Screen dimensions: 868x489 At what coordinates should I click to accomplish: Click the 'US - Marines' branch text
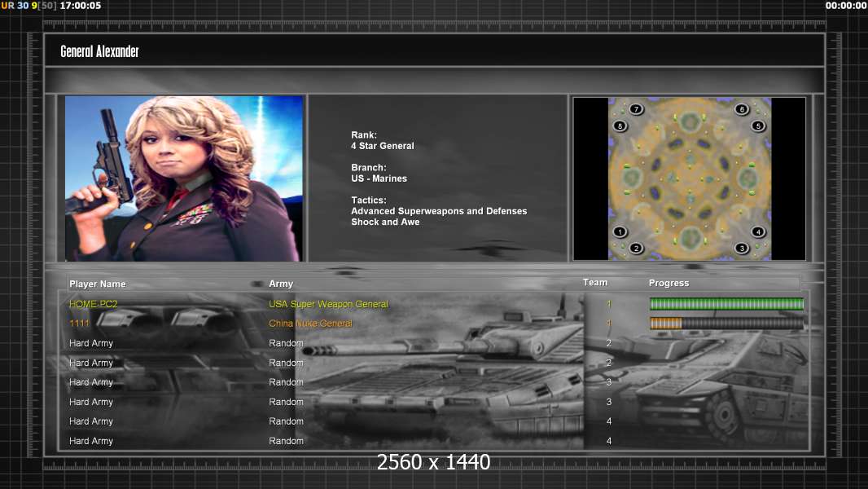pyautogui.click(x=379, y=178)
